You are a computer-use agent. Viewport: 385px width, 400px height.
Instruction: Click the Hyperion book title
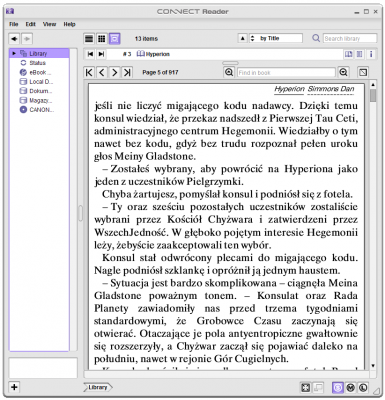click(158, 54)
